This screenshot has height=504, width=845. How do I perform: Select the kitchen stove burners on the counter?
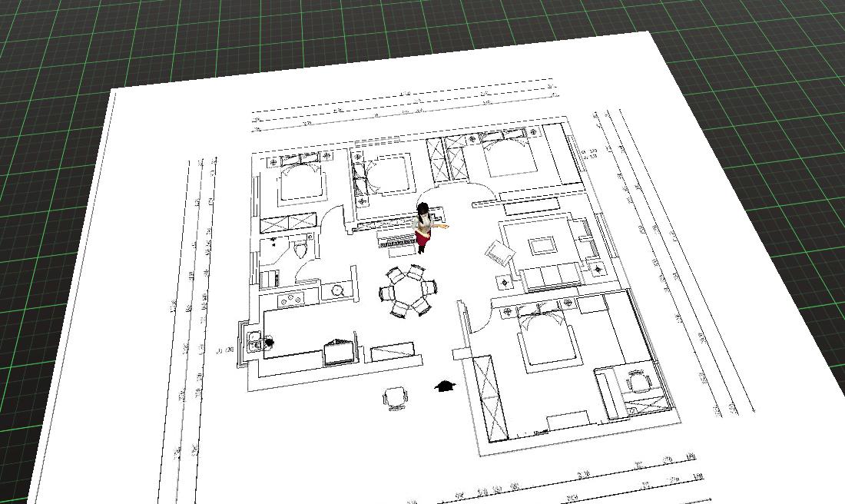(293, 299)
